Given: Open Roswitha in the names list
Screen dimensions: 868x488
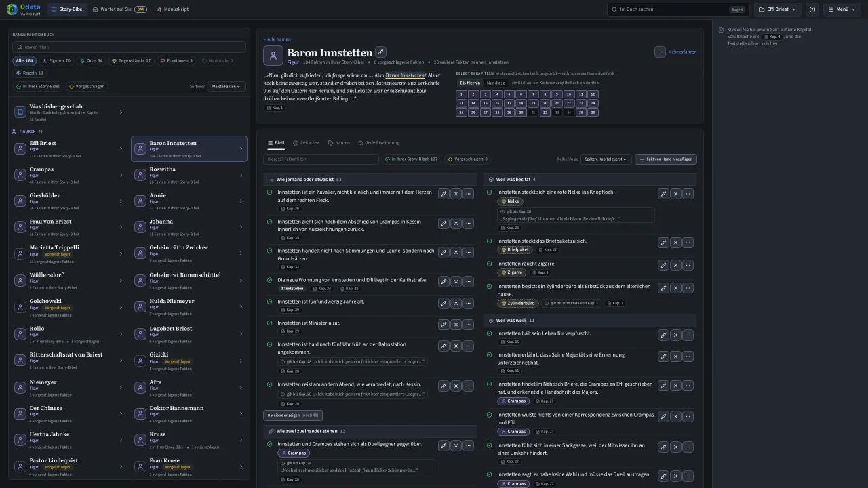Looking at the screenshot, I should (x=189, y=176).
